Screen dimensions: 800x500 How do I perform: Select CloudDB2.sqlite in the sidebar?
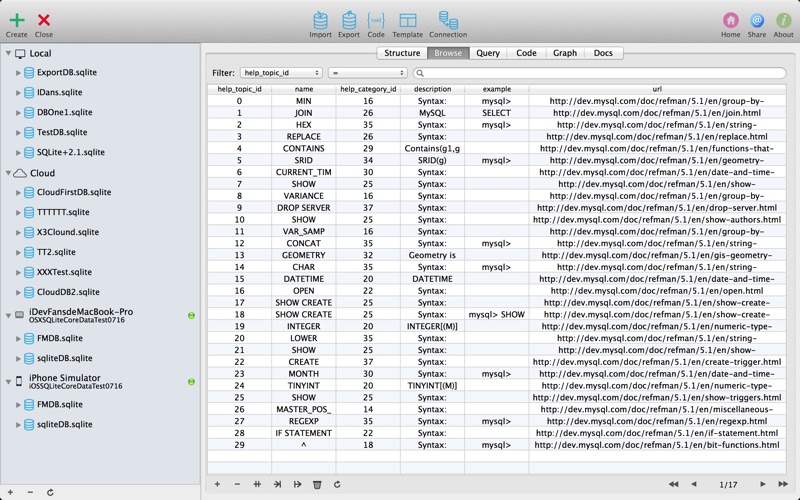click(x=68, y=292)
